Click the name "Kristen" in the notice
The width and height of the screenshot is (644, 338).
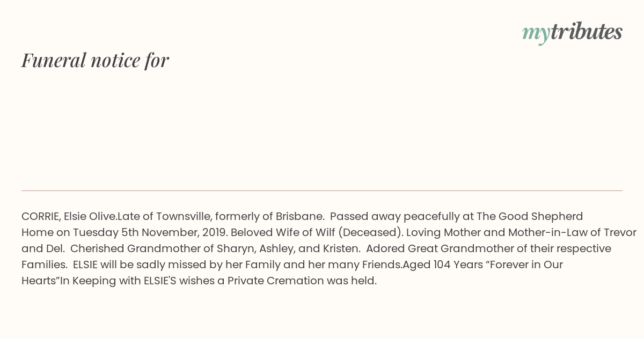coord(339,249)
